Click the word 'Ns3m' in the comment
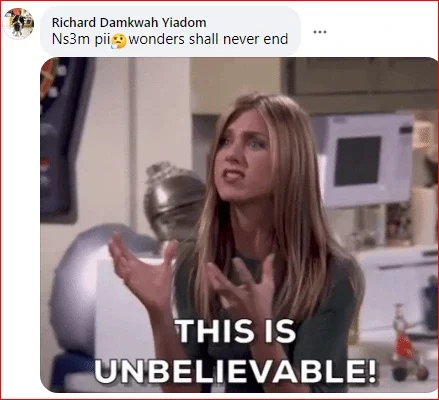439x400 pixels. 71,39
